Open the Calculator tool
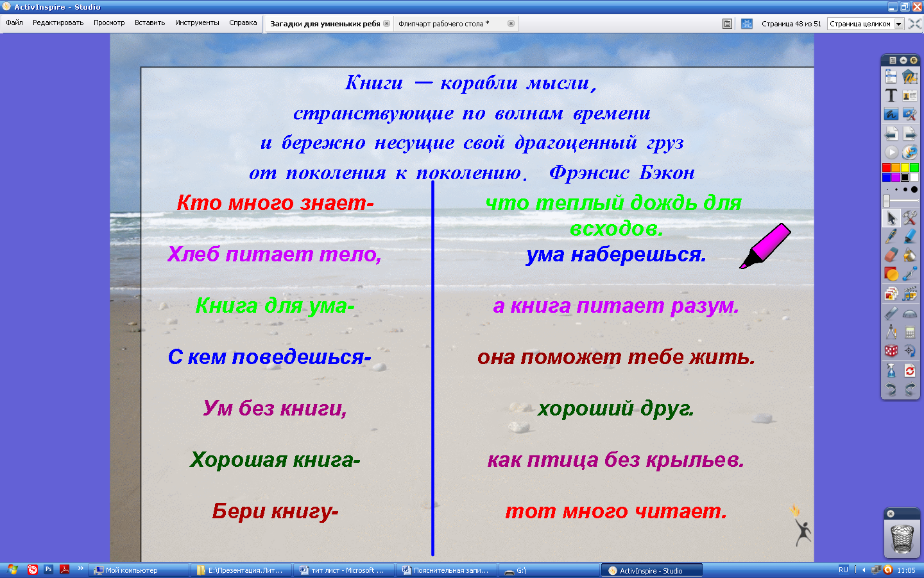The height and width of the screenshot is (578, 924). pos(910,332)
